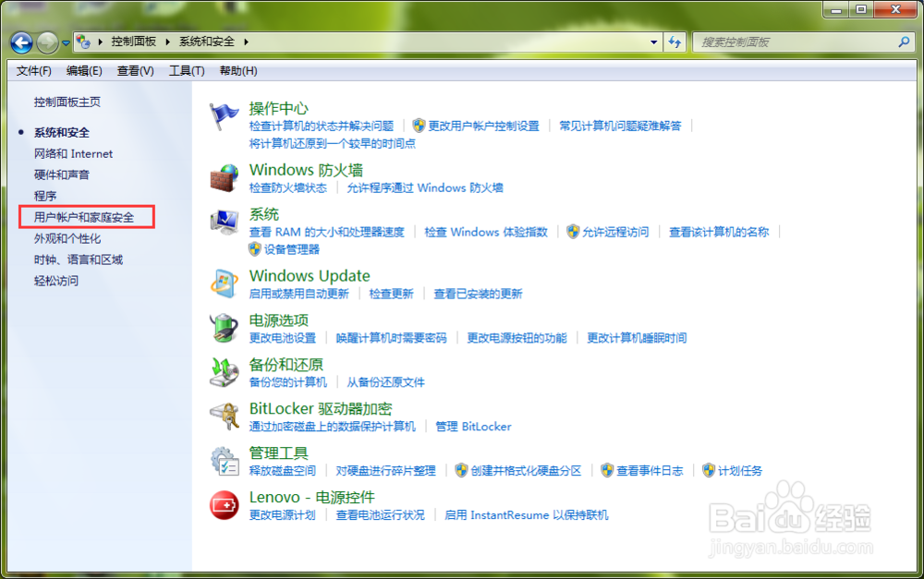
Task: Click the Backup and Restore icon
Action: pyautogui.click(x=224, y=372)
